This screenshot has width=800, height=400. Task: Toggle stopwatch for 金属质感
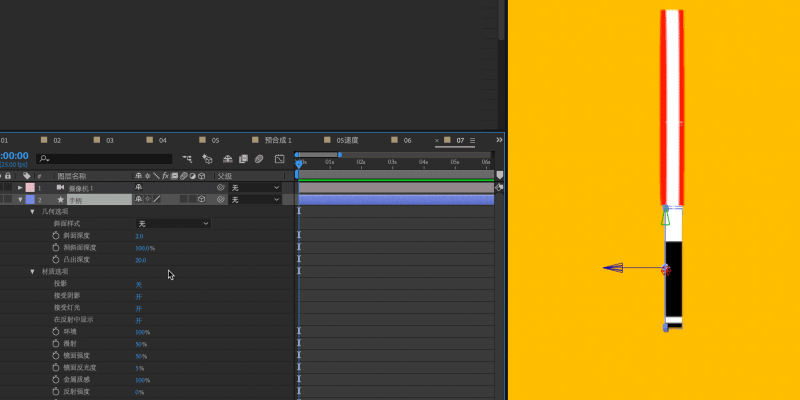56,380
